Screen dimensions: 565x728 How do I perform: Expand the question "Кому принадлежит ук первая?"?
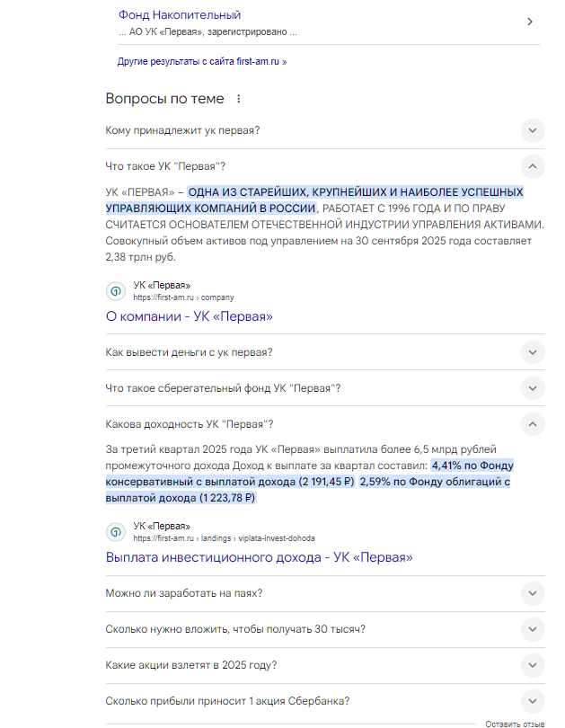tap(533, 130)
